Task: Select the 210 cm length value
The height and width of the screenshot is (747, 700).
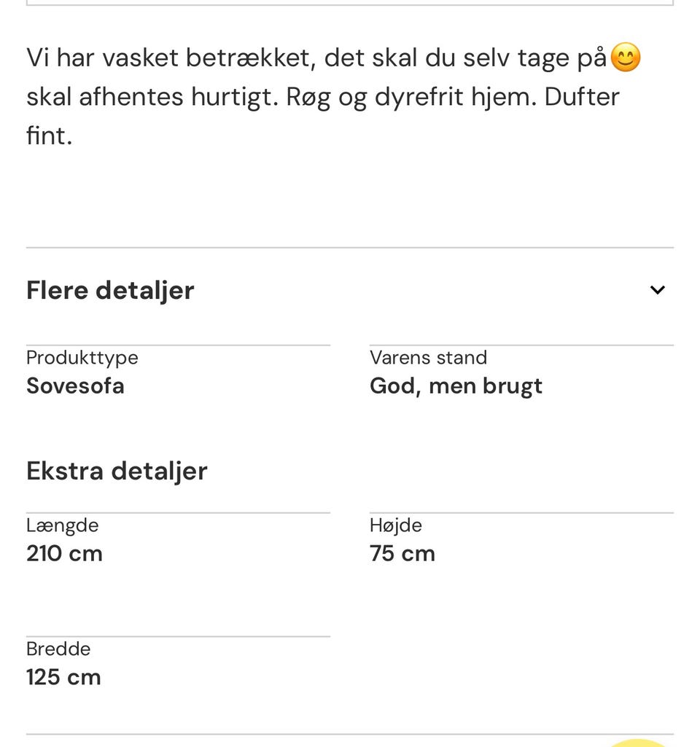Action: coord(64,553)
